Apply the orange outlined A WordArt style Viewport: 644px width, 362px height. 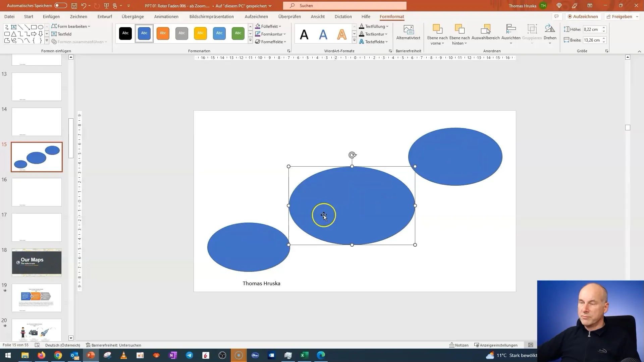click(342, 34)
